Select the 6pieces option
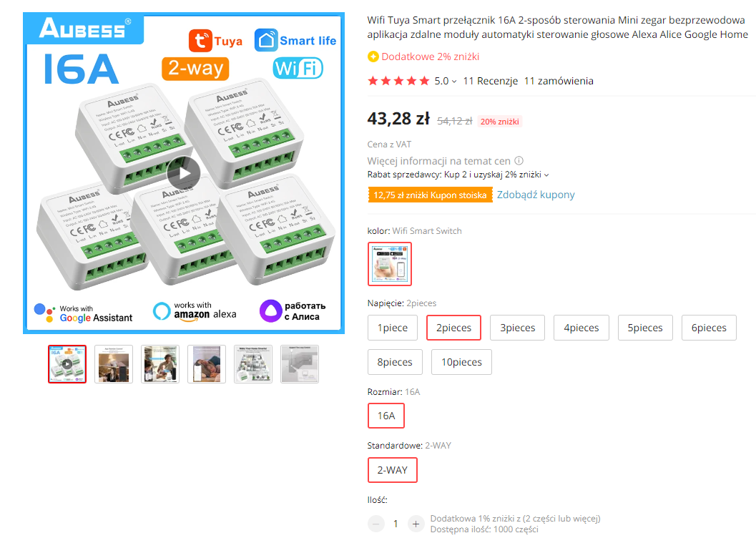The image size is (756, 543). click(709, 328)
